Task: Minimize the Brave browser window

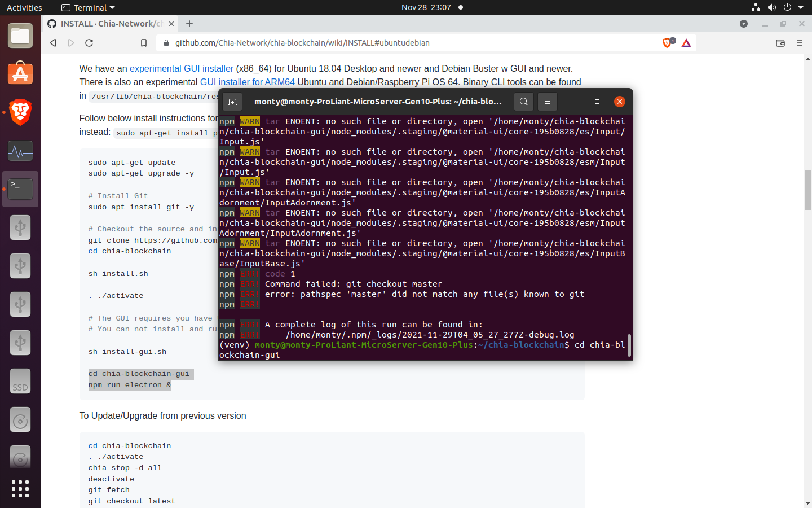Action: click(x=765, y=24)
